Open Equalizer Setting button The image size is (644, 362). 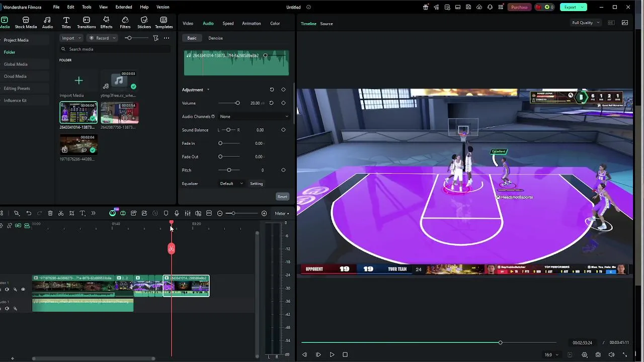(x=257, y=184)
